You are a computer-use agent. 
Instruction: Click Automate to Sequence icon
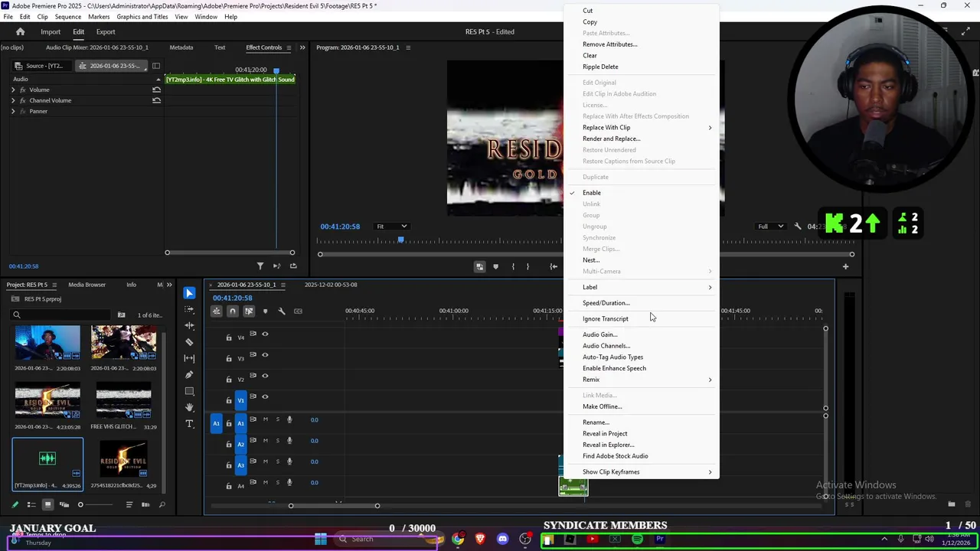(x=145, y=504)
